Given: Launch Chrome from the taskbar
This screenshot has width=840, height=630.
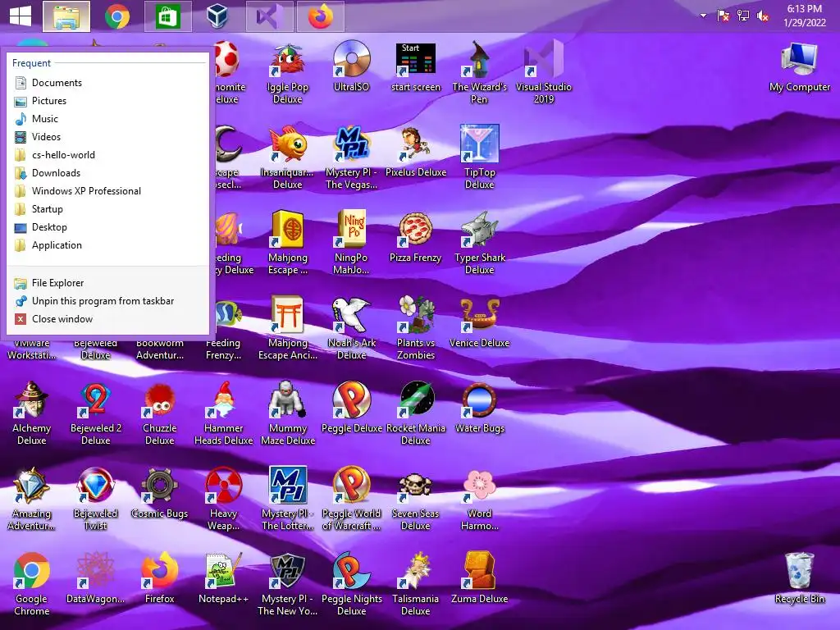Looking at the screenshot, I should pos(117,16).
